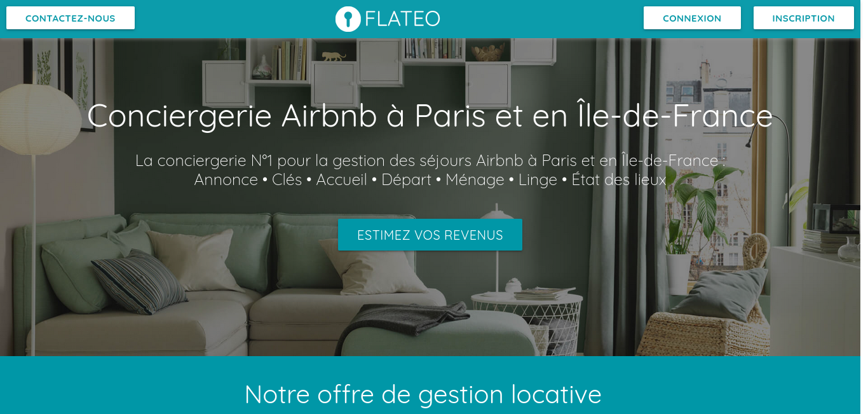This screenshot has height=414, width=868.
Task: Click État des lieux in services list
Action: pyautogui.click(x=619, y=180)
